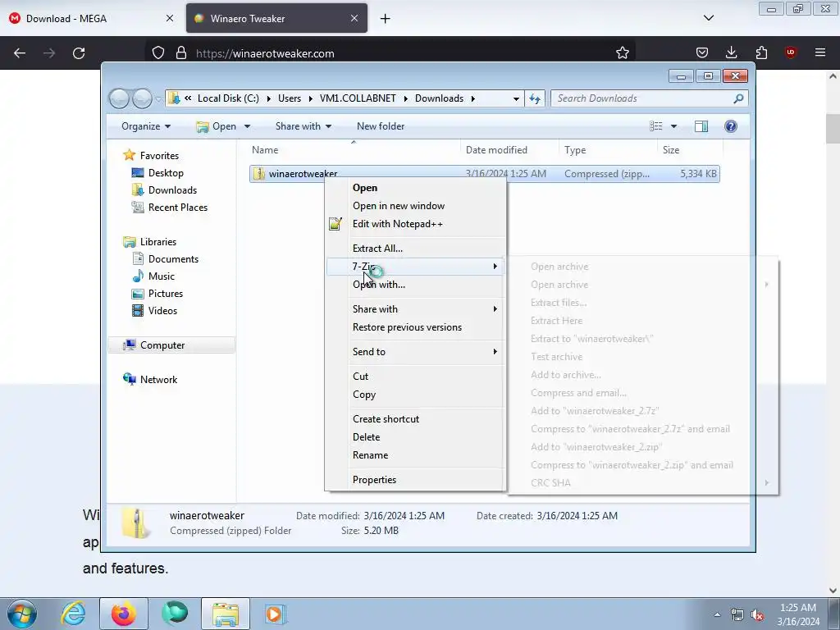Viewport: 840px width, 630px height.
Task: Expand the Send to submenu
Action: coord(415,352)
